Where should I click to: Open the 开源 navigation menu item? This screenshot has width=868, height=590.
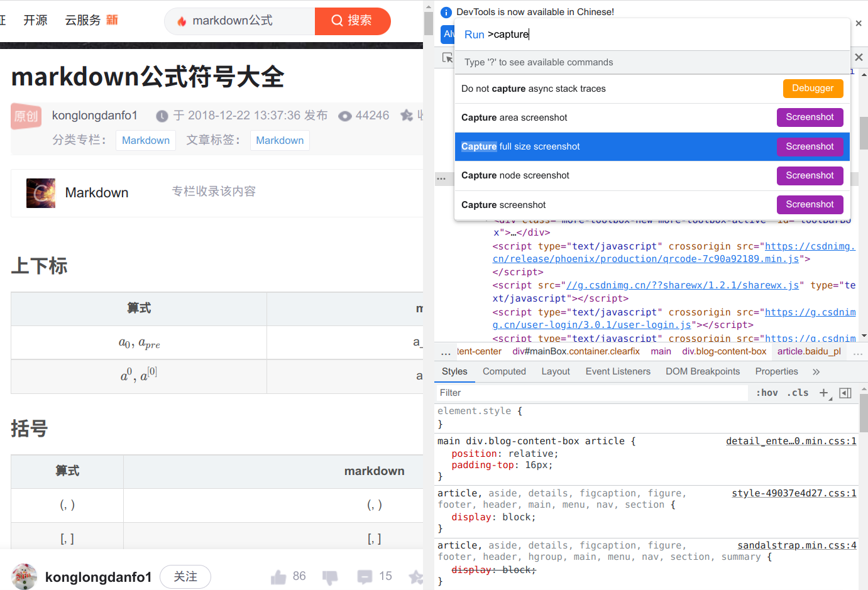[x=35, y=20]
